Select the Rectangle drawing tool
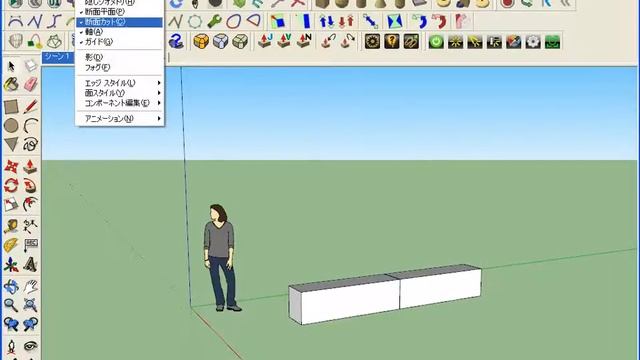This screenshot has height=360, width=640. pos(11,107)
